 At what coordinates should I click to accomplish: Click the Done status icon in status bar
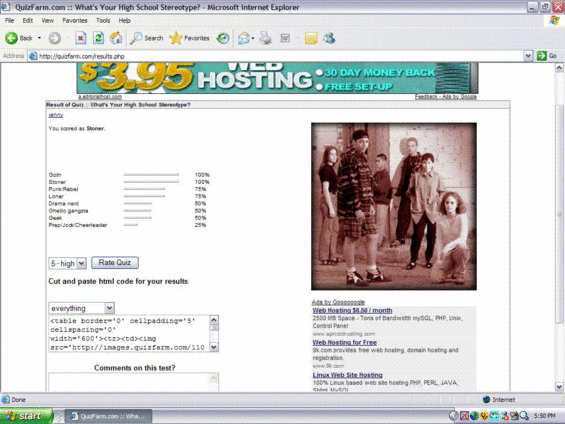point(6,400)
